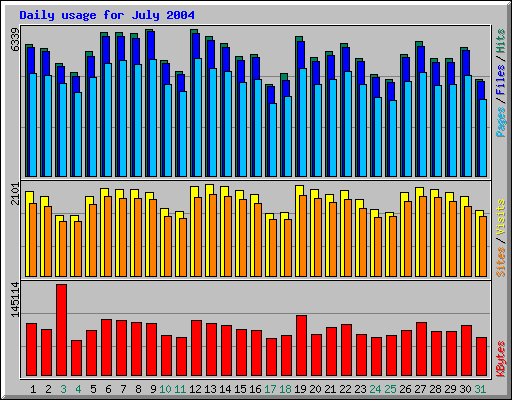Click the 2101 axis value

pos(15,193)
